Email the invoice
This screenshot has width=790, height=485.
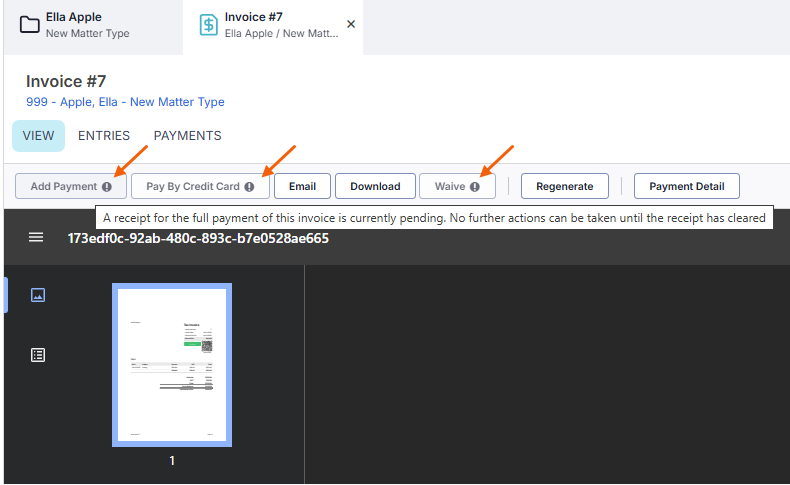click(x=302, y=186)
